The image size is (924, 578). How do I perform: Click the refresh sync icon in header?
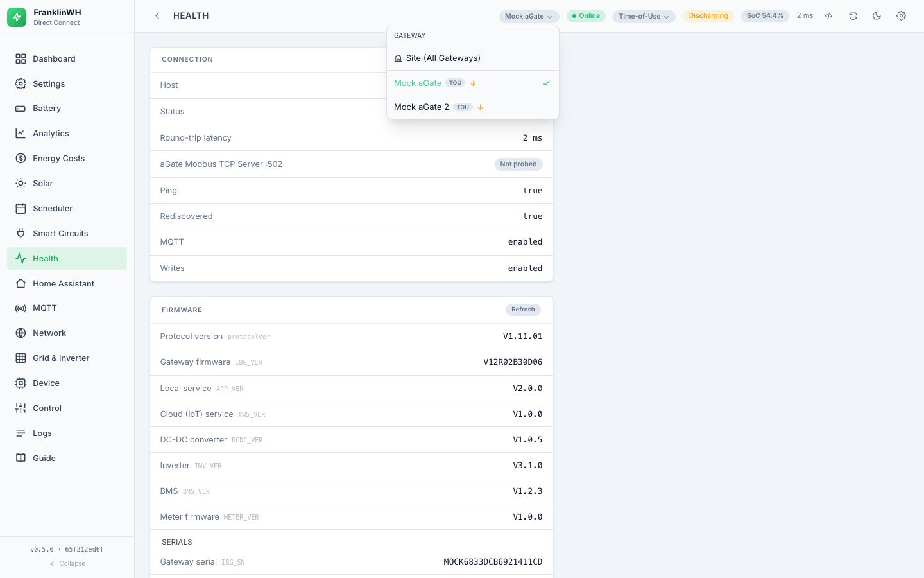click(853, 16)
